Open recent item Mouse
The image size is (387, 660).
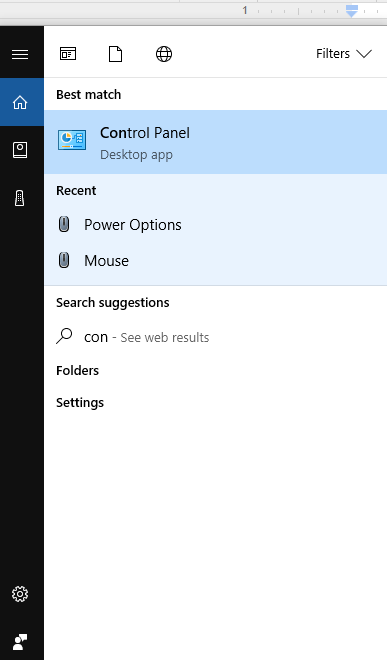click(216, 261)
